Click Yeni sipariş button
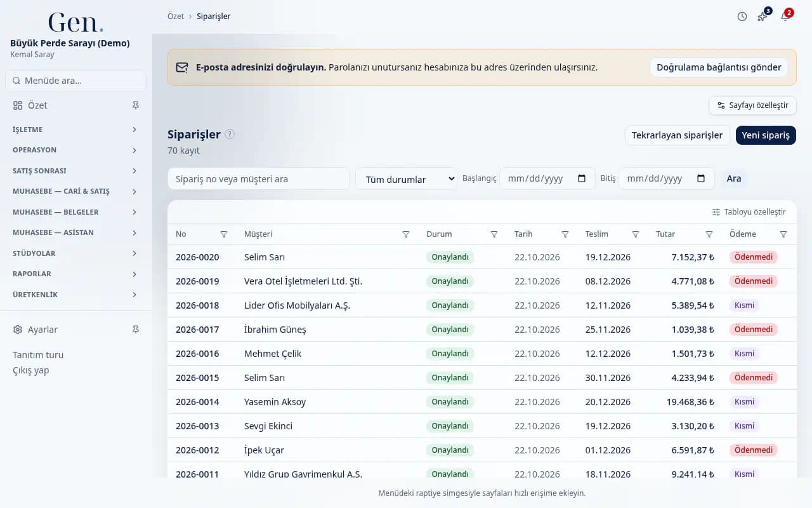 [x=766, y=135]
